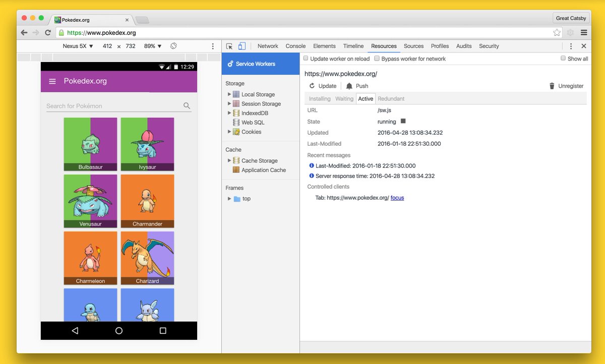Screen dimensions: 605x364
Task: Open the Bulbasaur card
Action: [91, 144]
